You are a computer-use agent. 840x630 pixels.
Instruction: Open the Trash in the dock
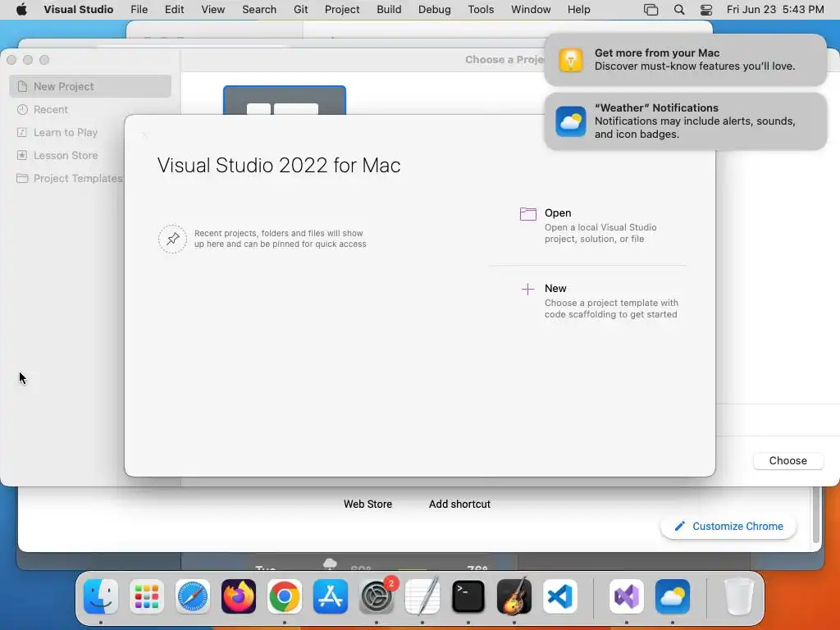[x=739, y=596]
